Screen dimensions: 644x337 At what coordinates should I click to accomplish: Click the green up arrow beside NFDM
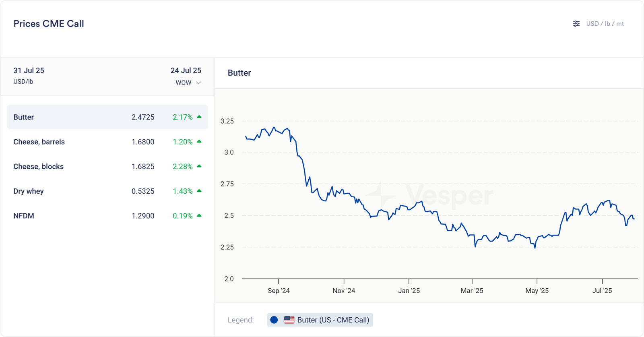pyautogui.click(x=199, y=215)
